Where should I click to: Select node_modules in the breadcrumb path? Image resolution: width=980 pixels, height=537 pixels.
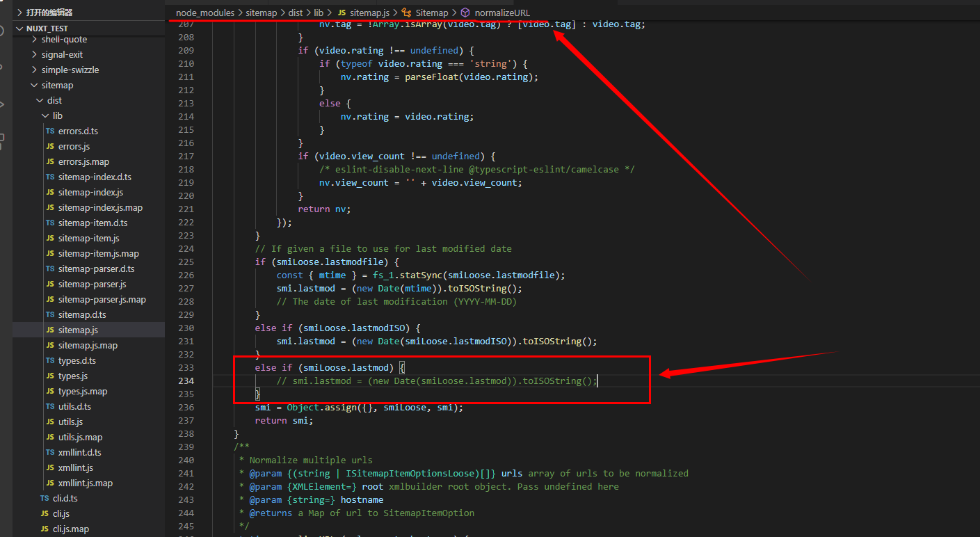(x=205, y=13)
